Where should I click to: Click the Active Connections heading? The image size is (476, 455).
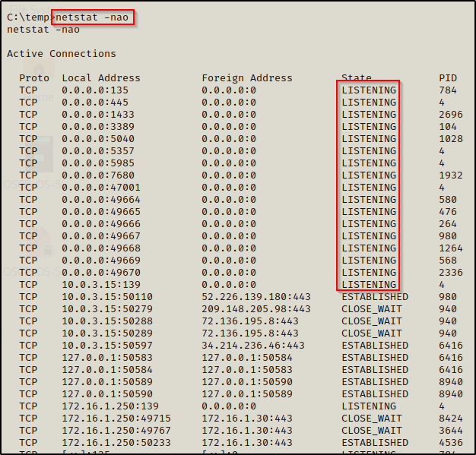(x=62, y=54)
